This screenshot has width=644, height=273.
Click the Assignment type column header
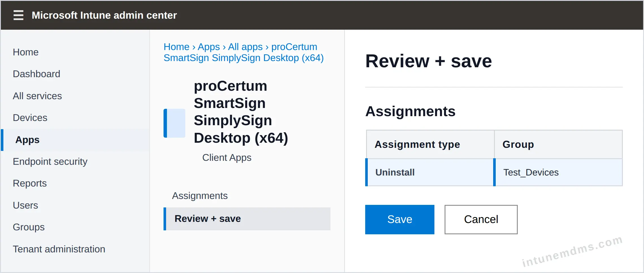coord(430,144)
